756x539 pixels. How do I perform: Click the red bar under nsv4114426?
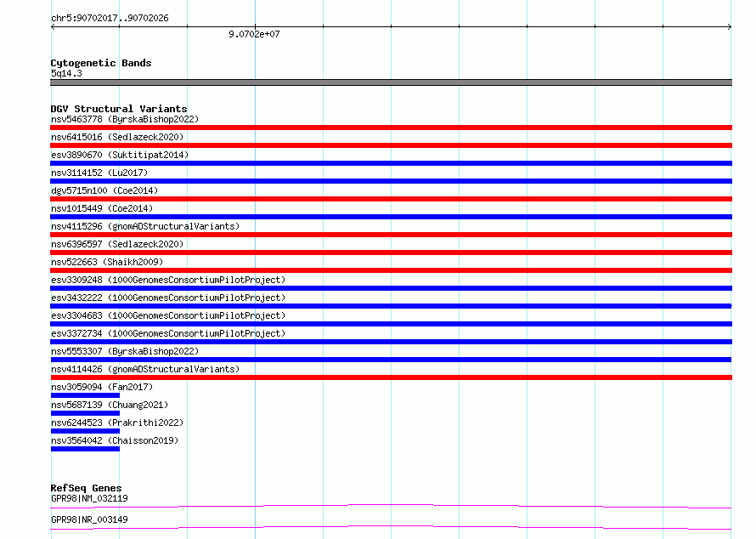pyautogui.click(x=391, y=377)
